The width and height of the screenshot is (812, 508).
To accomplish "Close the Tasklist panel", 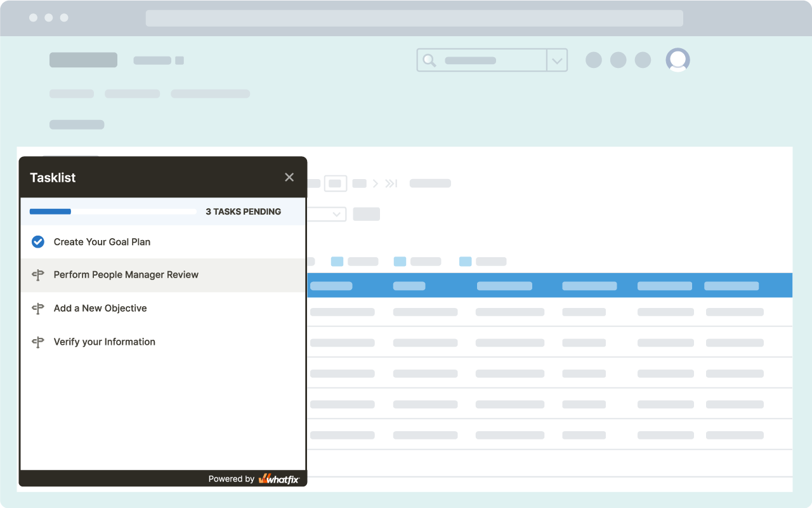I will click(x=289, y=177).
